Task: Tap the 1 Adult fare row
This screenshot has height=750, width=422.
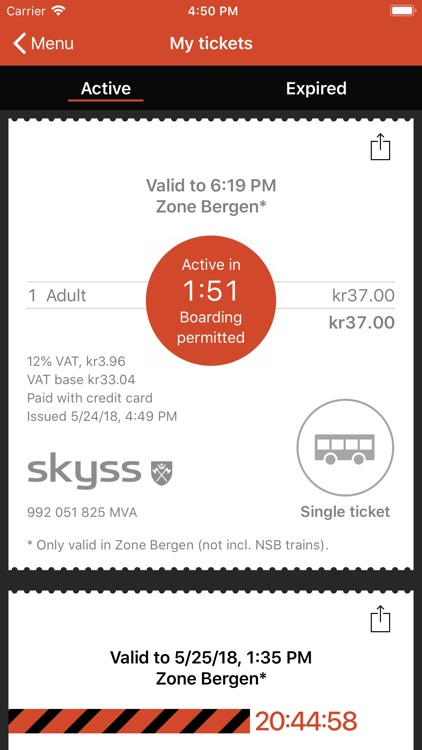Action: (211, 295)
